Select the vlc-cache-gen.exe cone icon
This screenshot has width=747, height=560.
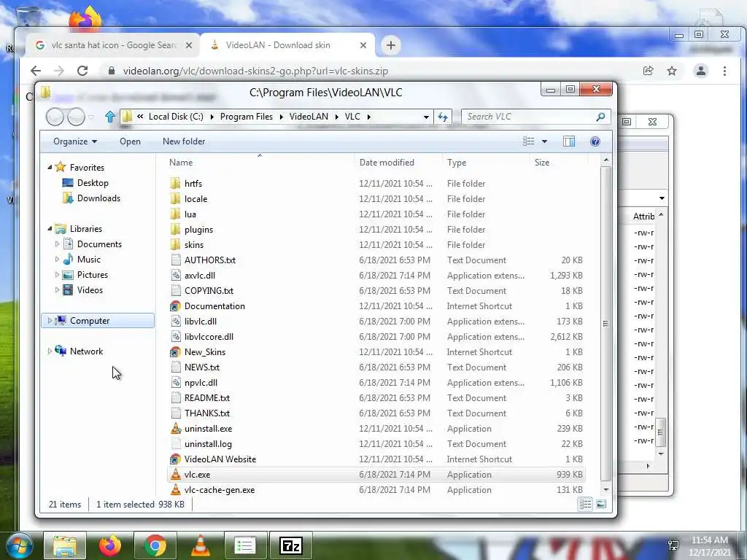176,489
